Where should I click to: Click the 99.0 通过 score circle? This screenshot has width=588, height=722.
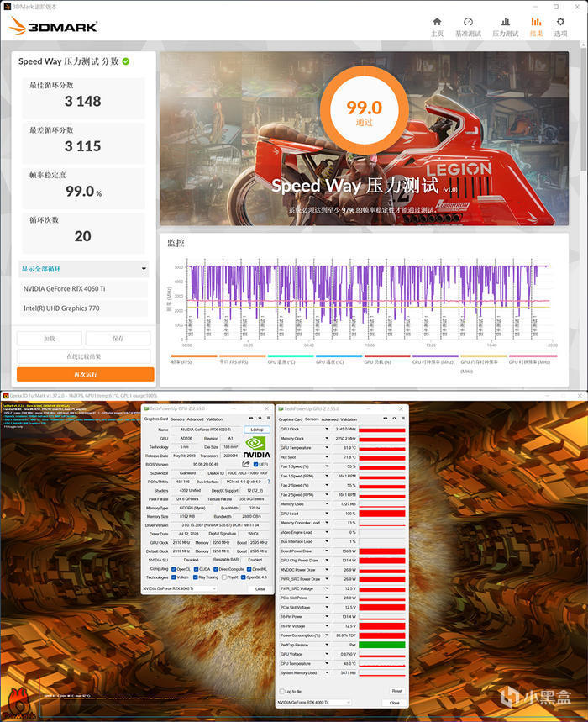[364, 110]
